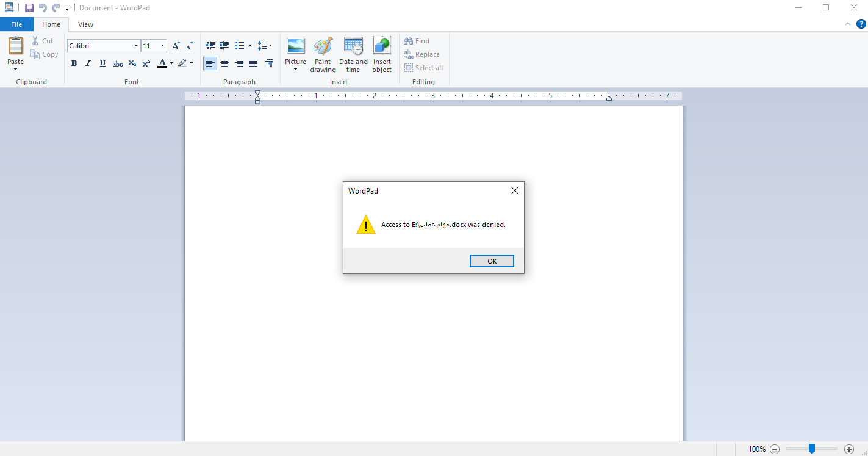This screenshot has height=456, width=868.
Task: Click the Find button
Action: click(417, 41)
